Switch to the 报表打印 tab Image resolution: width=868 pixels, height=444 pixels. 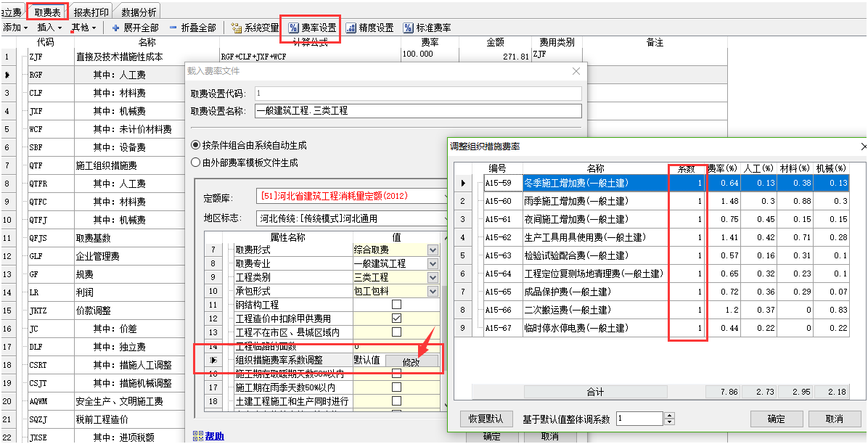click(x=92, y=12)
